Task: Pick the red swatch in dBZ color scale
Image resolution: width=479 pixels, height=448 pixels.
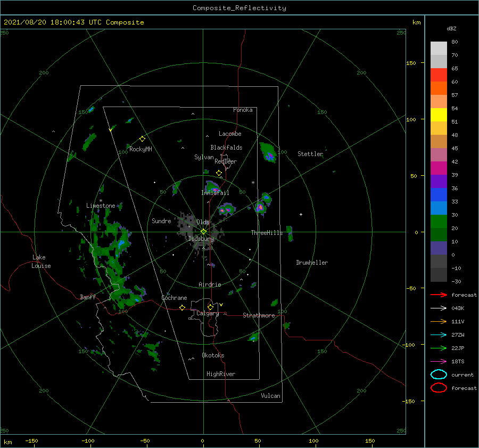Action: (439, 75)
